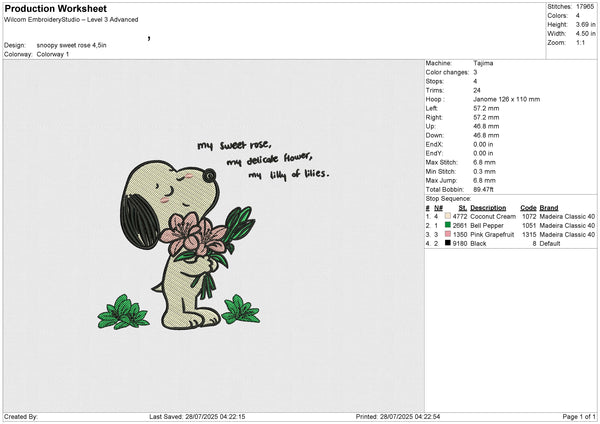
Task: Click the Zoom value 1:1
Action: pyautogui.click(x=580, y=42)
